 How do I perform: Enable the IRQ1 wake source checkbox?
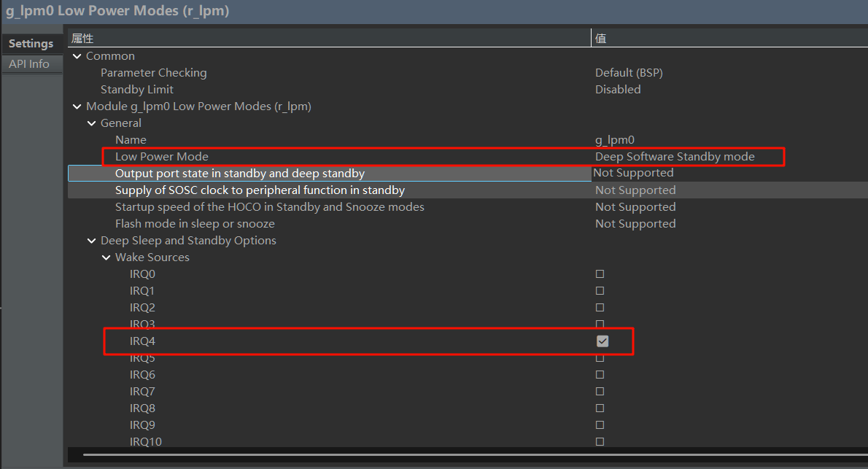click(600, 291)
